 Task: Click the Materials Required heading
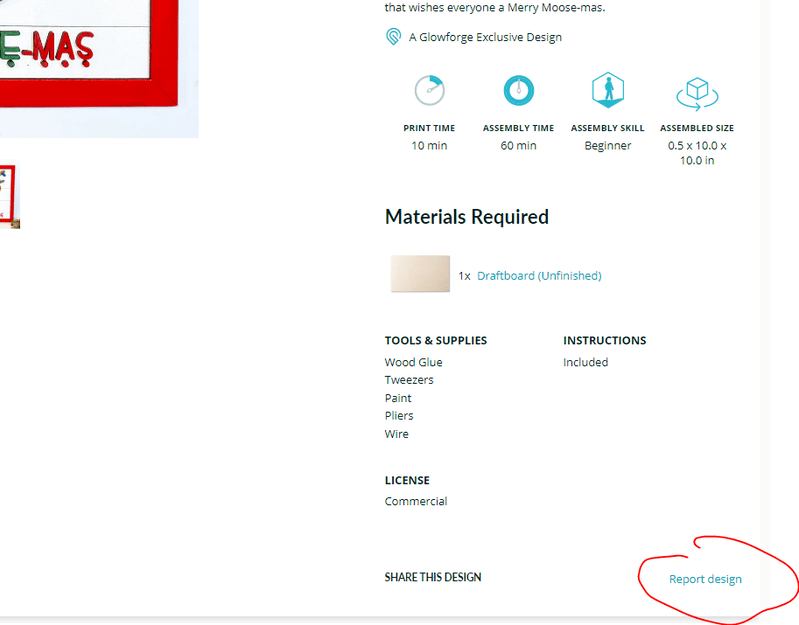[x=467, y=217]
